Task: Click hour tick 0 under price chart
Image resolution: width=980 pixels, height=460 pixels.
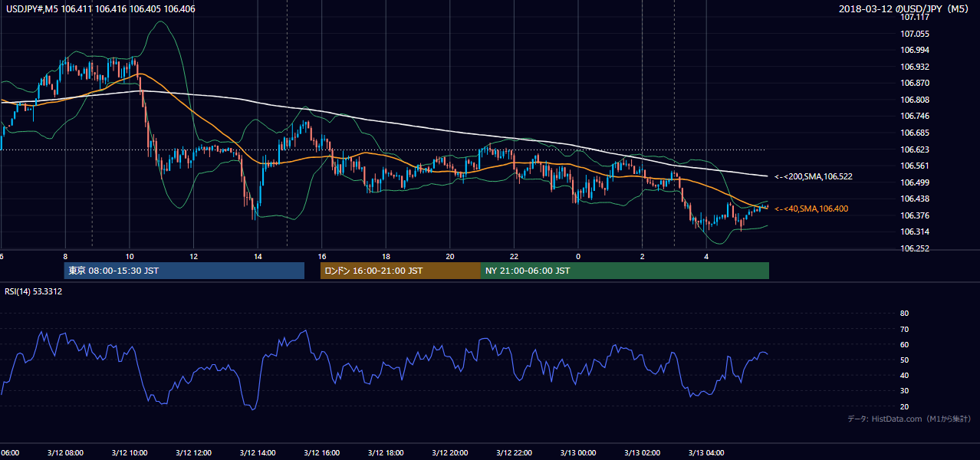Action: pos(578,256)
